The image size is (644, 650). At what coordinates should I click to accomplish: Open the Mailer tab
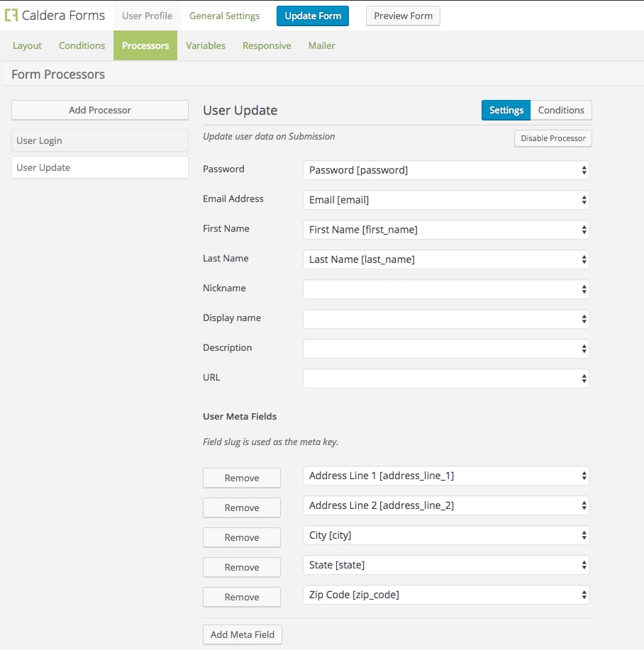[x=321, y=45]
